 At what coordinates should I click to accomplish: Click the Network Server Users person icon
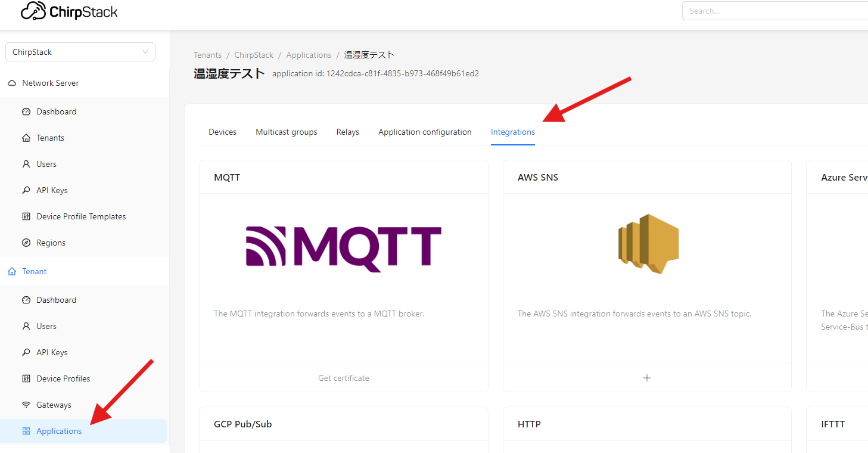(26, 164)
